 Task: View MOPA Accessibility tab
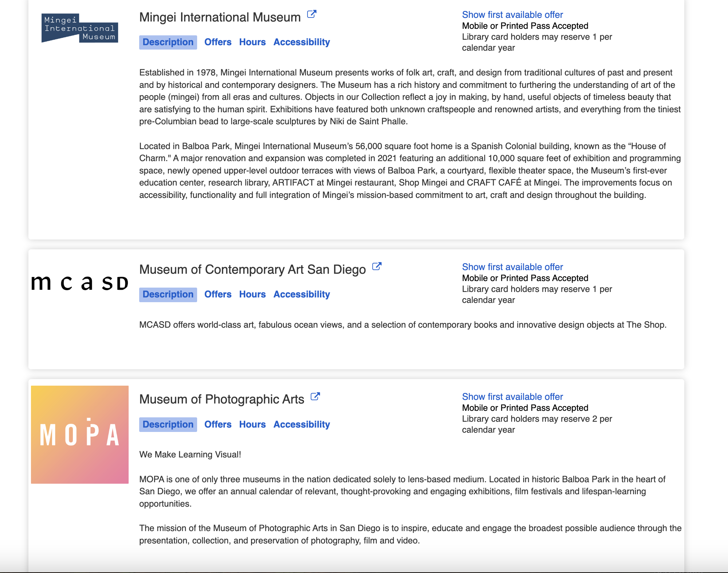pyautogui.click(x=302, y=425)
